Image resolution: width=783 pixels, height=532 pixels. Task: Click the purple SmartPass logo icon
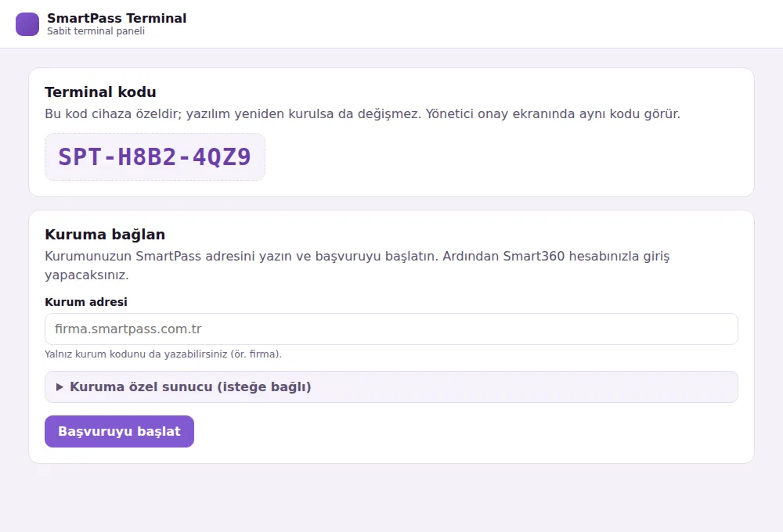(27, 24)
